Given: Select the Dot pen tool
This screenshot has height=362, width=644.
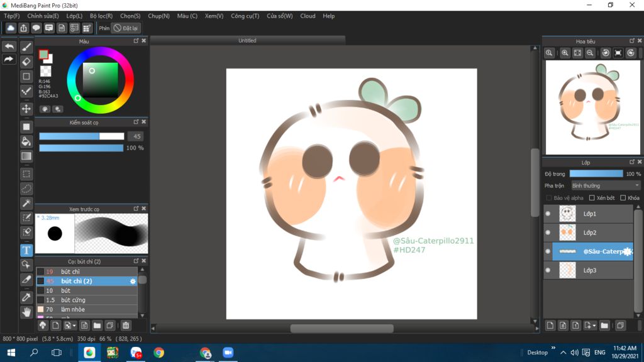Looking at the screenshot, I should [26, 91].
